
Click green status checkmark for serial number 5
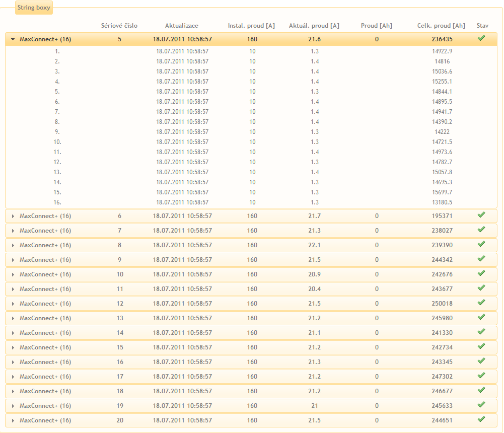click(x=481, y=38)
